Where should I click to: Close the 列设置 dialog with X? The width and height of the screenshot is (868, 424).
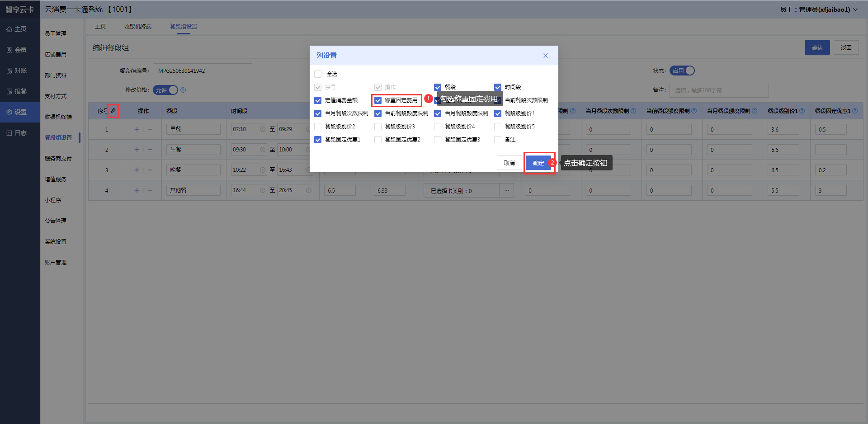tap(546, 56)
